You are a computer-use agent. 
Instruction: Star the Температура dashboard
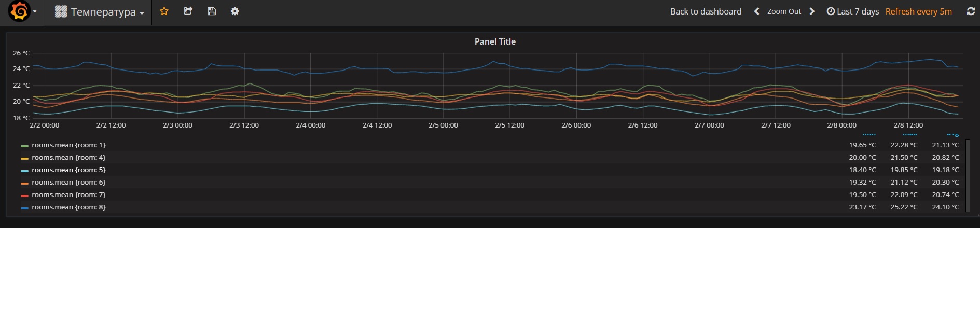(x=164, y=11)
